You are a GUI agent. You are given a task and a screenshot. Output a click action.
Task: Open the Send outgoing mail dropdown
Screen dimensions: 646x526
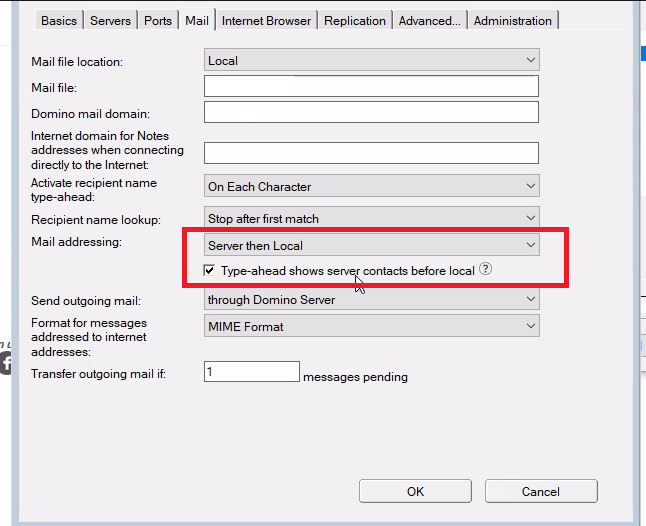[x=371, y=298]
